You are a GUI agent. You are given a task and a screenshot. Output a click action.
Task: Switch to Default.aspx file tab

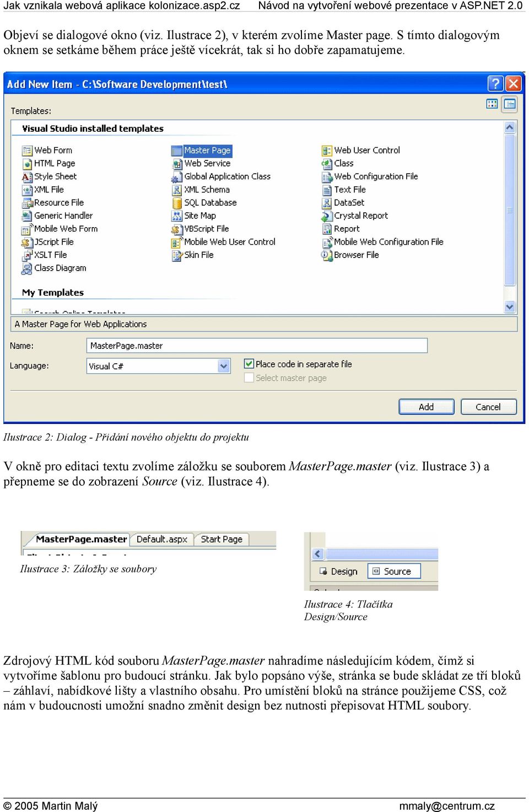click(x=162, y=539)
